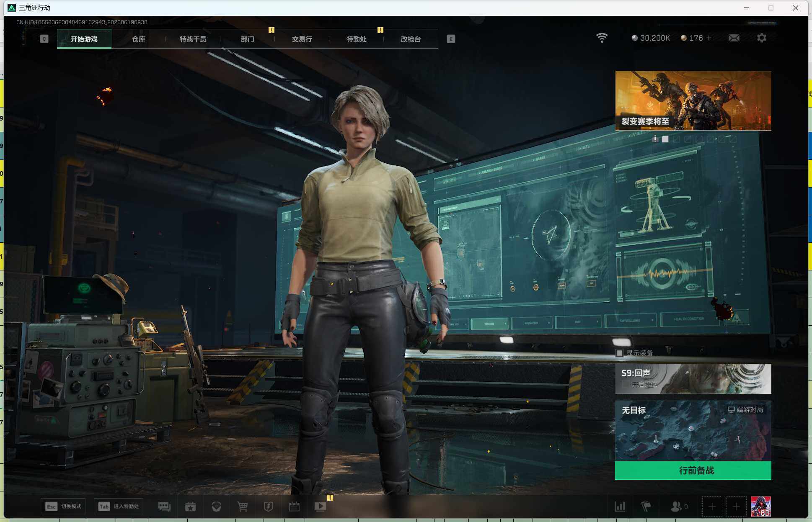
Task: Open the flags icon in bottom bar
Action: 646,507
